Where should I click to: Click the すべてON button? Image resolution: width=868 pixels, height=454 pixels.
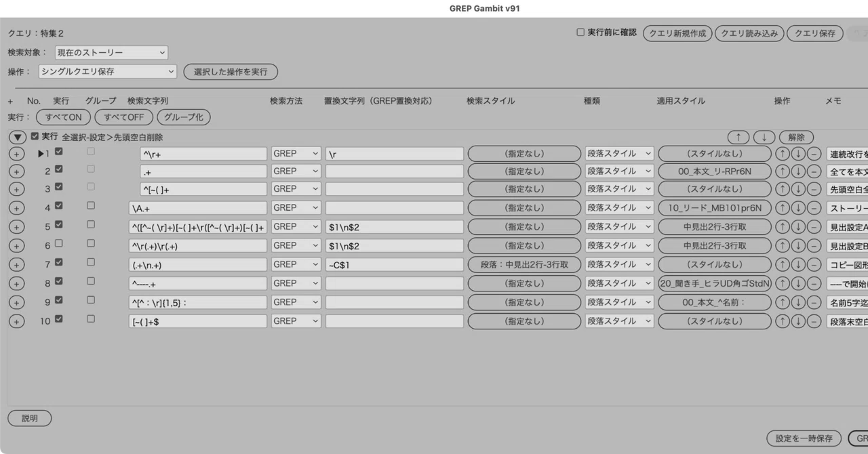point(63,117)
